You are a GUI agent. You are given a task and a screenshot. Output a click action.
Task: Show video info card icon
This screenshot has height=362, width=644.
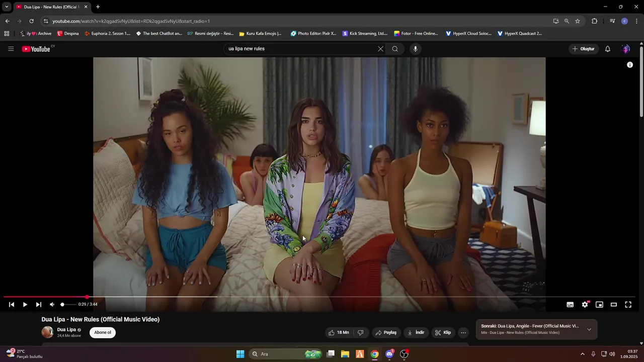(629, 65)
